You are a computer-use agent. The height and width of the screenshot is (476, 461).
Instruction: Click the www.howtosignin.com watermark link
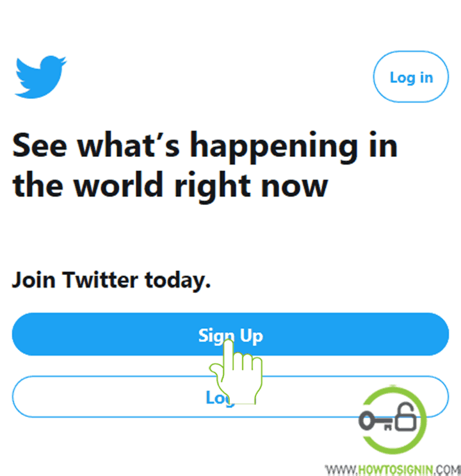coord(392,470)
